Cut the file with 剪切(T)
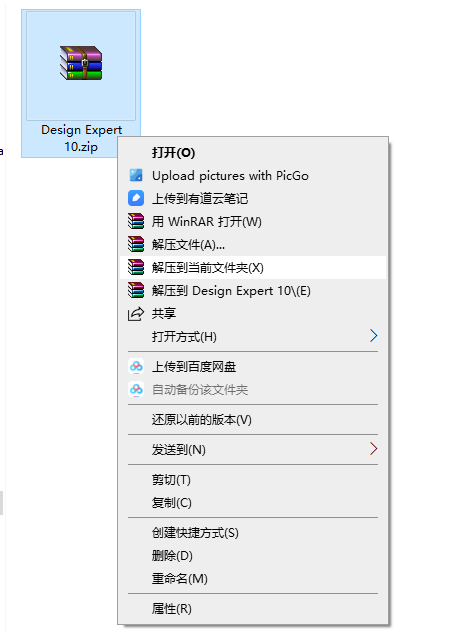Screen dimensions: 464x633 pos(253,480)
